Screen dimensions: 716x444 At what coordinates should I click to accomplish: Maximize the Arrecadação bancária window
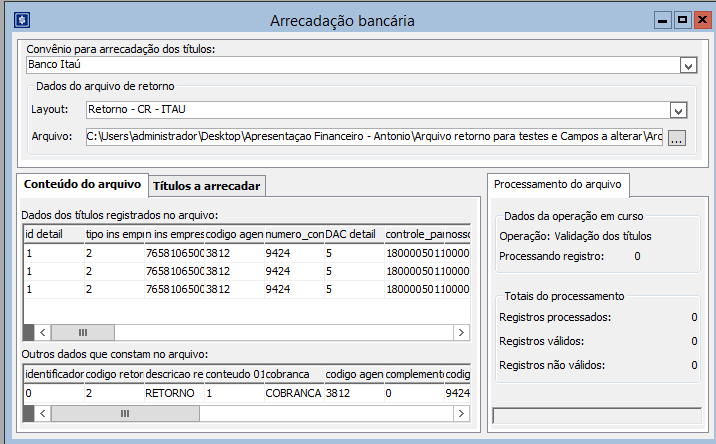(682, 20)
